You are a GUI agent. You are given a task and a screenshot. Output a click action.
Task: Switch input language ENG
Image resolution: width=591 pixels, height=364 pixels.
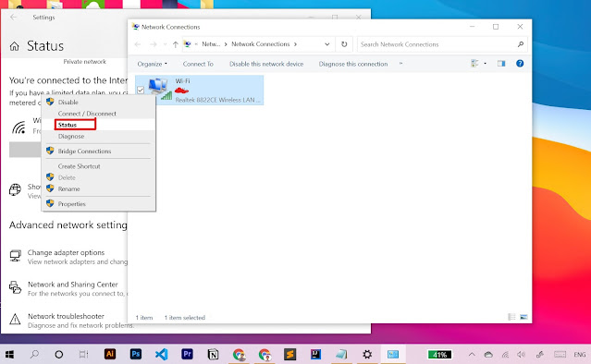click(x=580, y=355)
